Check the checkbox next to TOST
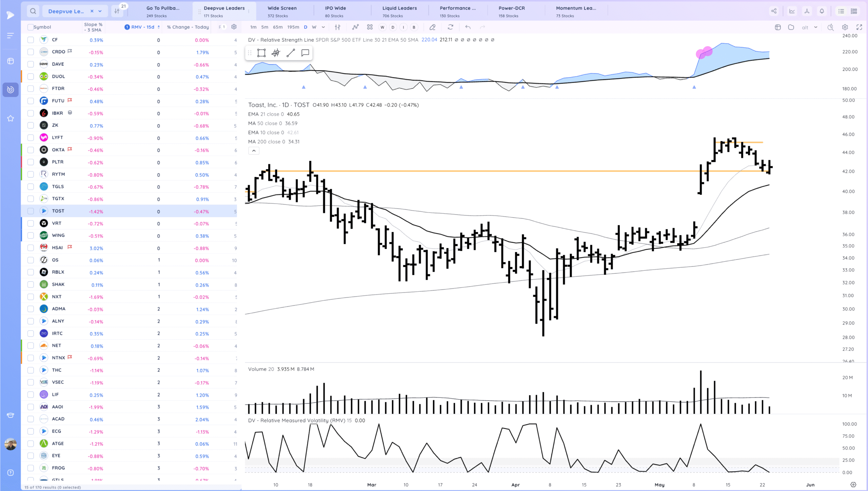868x491 pixels. 30,211
